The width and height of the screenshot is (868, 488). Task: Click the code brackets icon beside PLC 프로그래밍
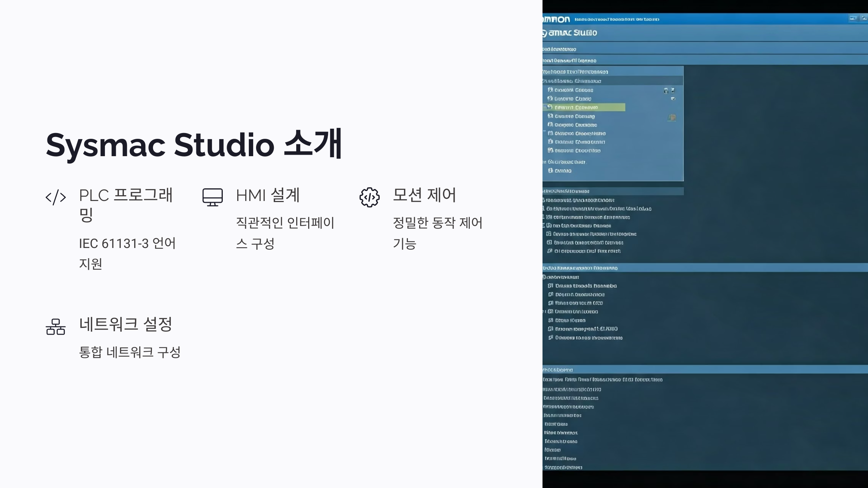click(56, 197)
